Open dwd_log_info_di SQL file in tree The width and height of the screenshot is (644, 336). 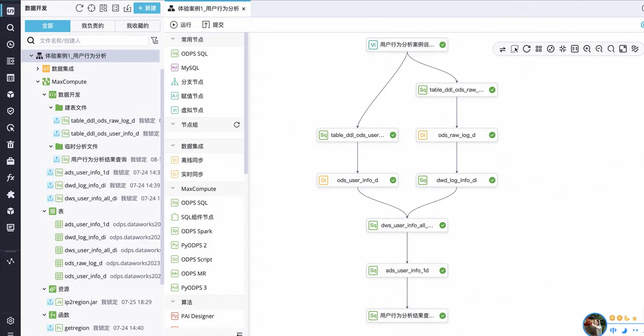coord(85,185)
